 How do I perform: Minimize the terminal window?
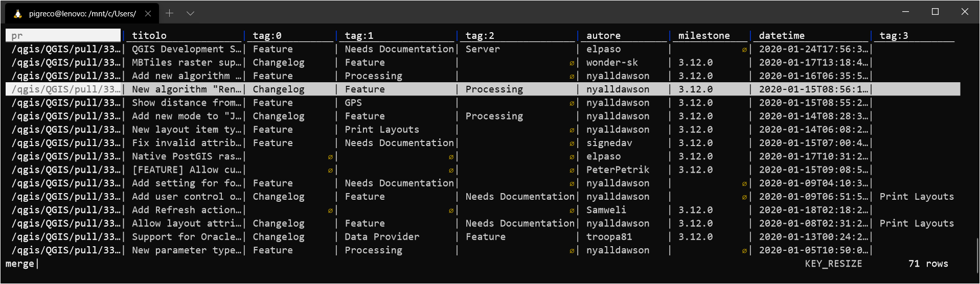905,12
